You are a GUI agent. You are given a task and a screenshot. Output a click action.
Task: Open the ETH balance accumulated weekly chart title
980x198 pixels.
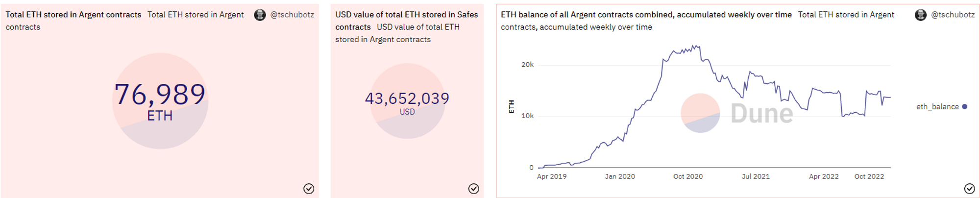646,15
